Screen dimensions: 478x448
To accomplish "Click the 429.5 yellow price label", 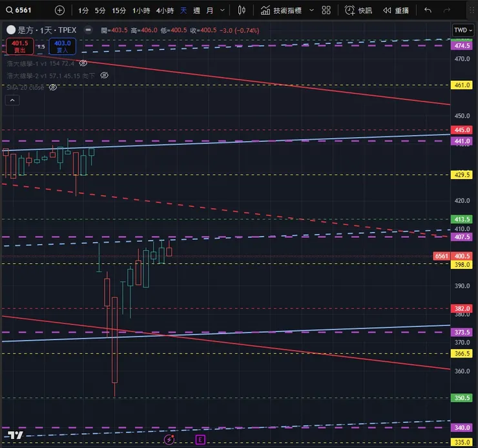I will [462, 175].
